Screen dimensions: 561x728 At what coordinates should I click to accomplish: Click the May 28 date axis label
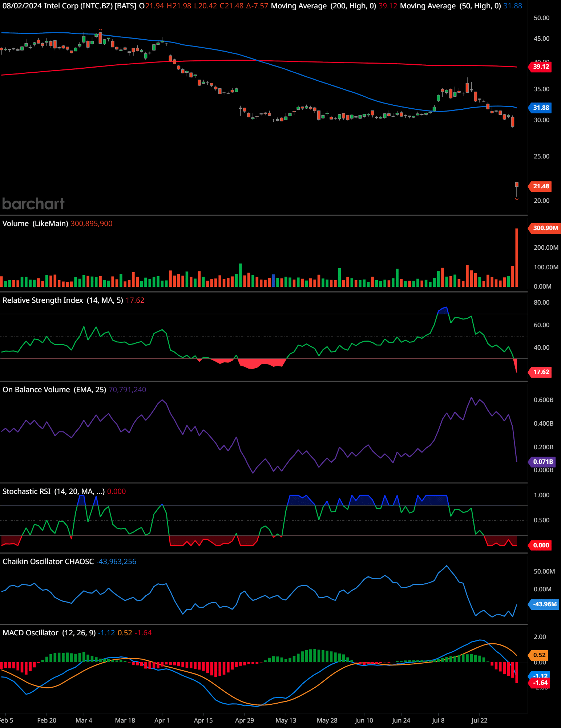327,720
